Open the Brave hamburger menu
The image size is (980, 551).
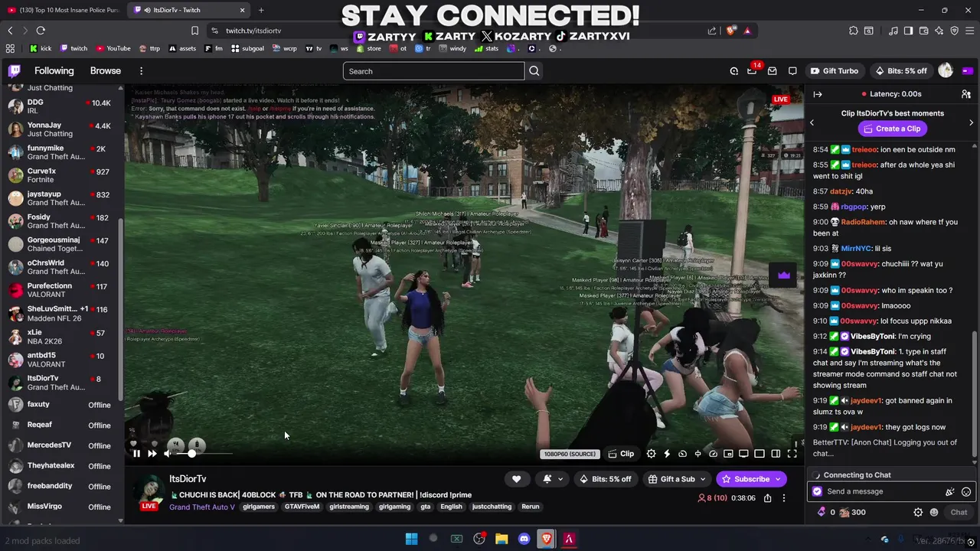pyautogui.click(x=969, y=31)
